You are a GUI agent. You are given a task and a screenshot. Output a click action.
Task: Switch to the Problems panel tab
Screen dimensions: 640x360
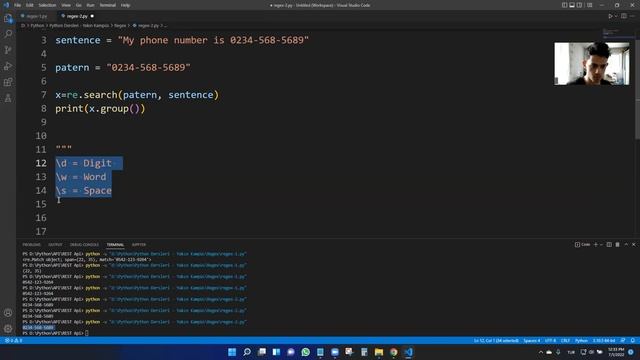click(31, 244)
